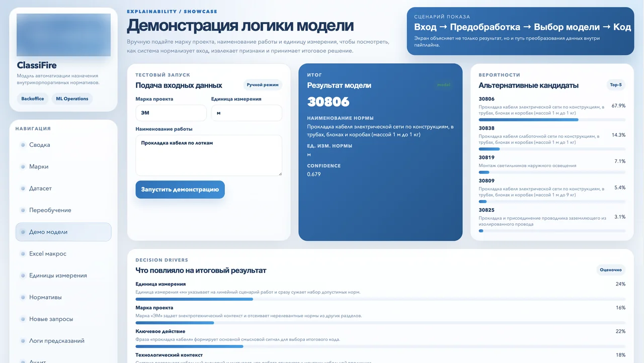Screen dimensions: 644x363
Task: Click the 14.3% probability value
Action: coord(618,135)
